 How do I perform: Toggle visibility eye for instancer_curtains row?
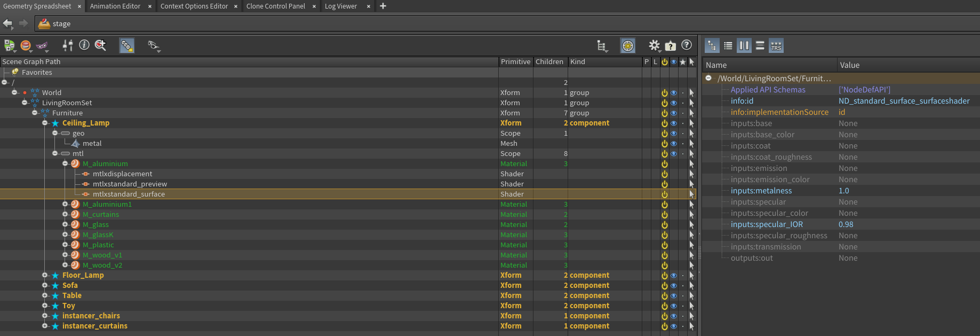tap(674, 326)
